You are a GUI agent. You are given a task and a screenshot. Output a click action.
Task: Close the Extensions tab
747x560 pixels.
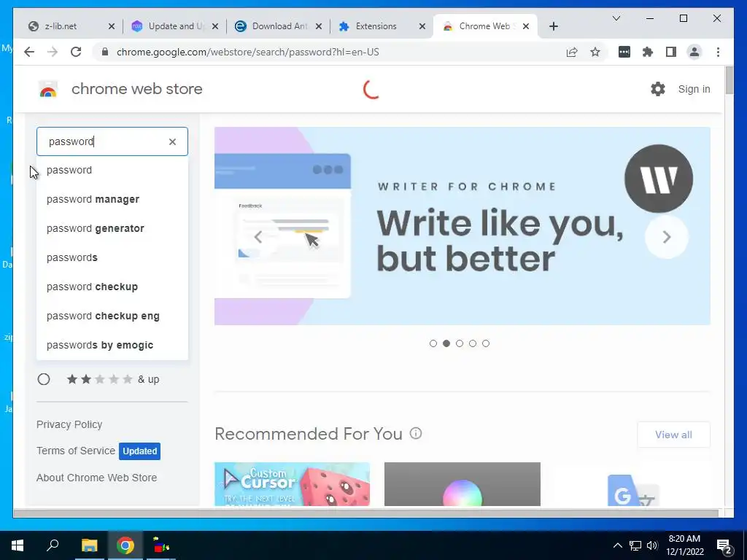click(x=422, y=26)
